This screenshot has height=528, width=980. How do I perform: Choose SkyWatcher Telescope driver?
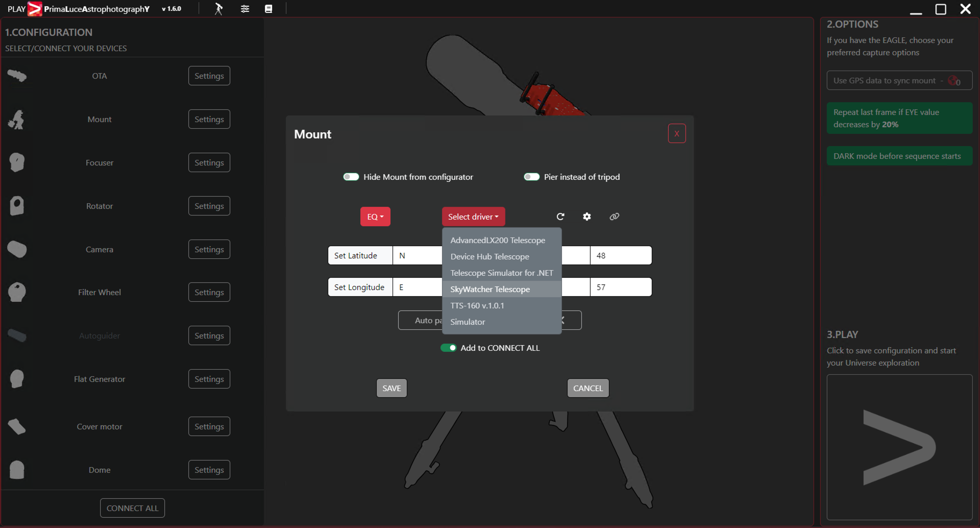tap(502, 289)
